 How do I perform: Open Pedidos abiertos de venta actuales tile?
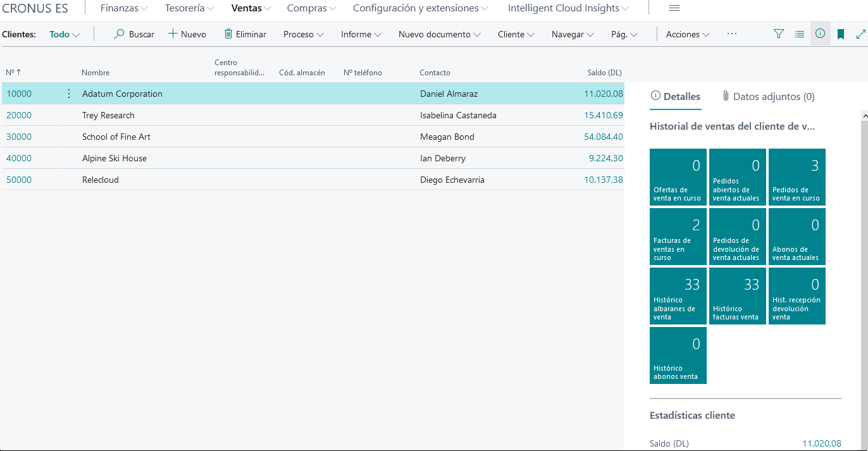[738, 177]
